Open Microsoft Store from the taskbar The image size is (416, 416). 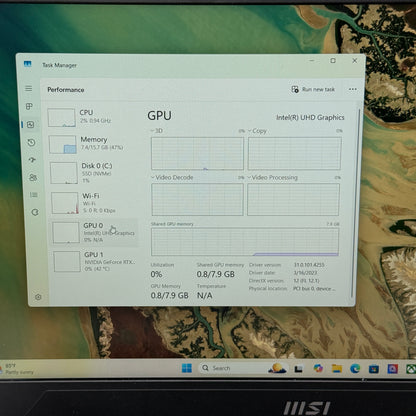click(374, 369)
